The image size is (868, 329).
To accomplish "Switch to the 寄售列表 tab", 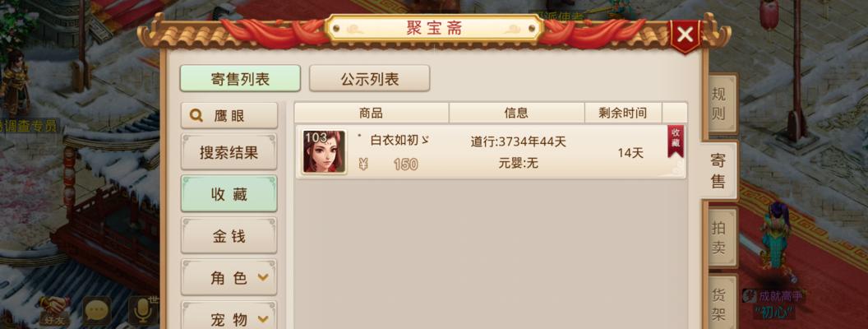I will tap(240, 79).
